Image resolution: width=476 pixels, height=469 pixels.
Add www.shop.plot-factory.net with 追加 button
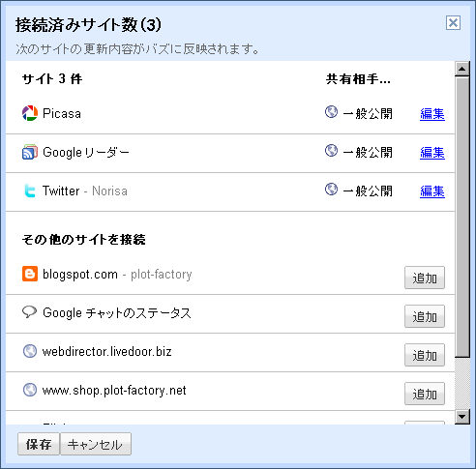tap(425, 394)
